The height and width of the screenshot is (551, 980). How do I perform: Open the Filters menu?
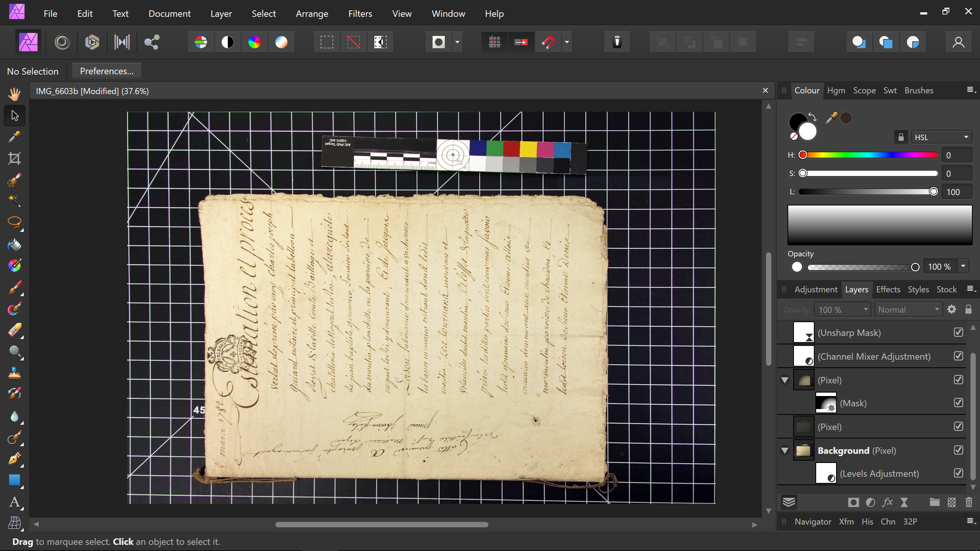360,14
